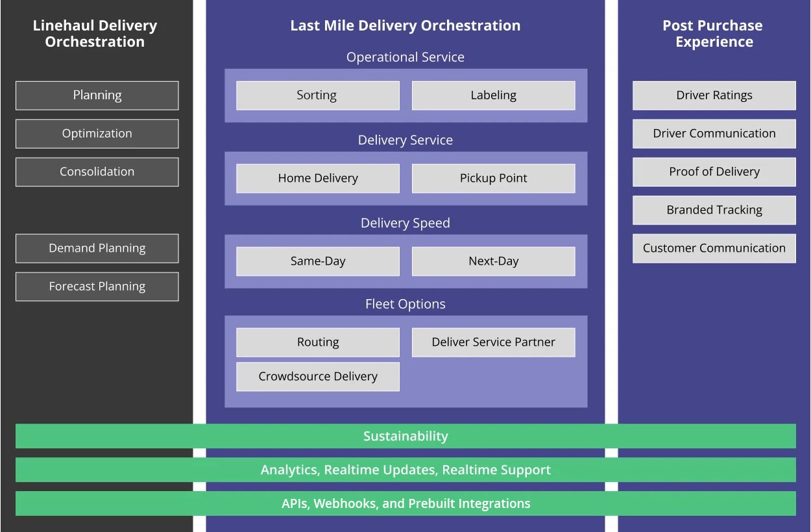
Task: Select Deliver Service Partner box
Action: point(493,343)
